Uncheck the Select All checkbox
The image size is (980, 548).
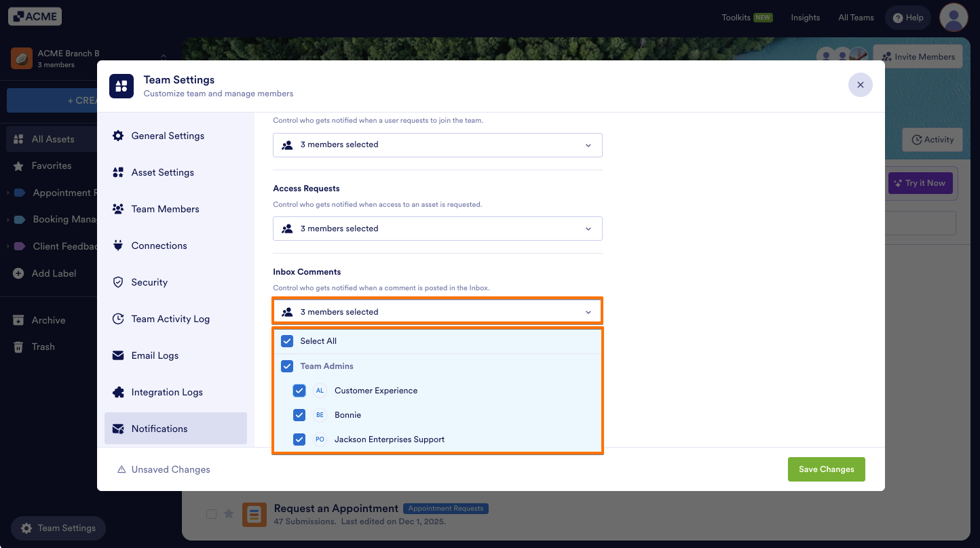coord(287,341)
